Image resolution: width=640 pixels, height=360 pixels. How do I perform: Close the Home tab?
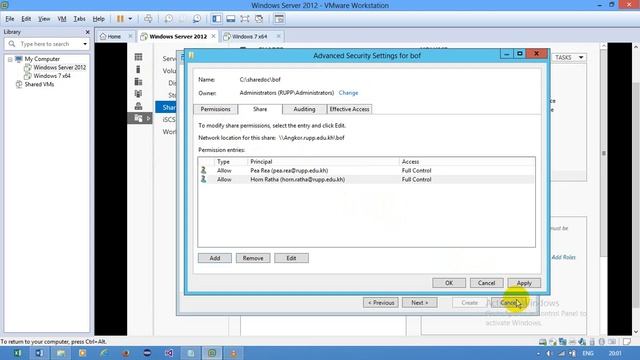tap(130, 36)
